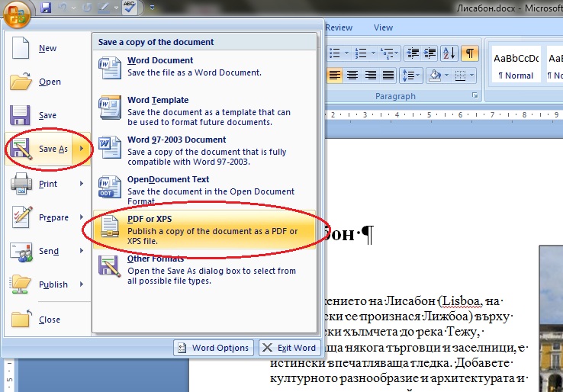Viewport: 563px width, 392px height.
Task: Toggle Justify alignment
Action: [x=388, y=76]
